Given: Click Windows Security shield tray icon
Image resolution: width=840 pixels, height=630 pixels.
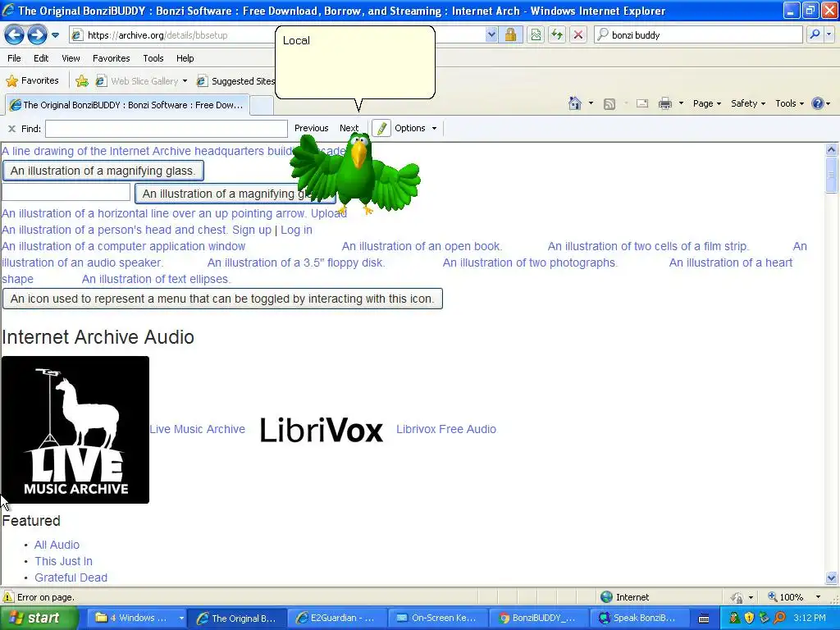Looking at the screenshot, I should [x=749, y=618].
